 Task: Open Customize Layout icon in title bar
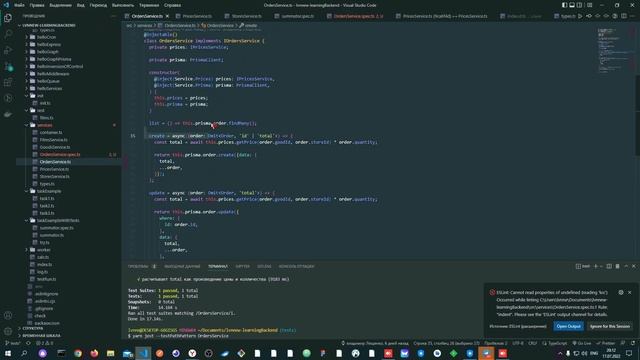coord(589,5)
